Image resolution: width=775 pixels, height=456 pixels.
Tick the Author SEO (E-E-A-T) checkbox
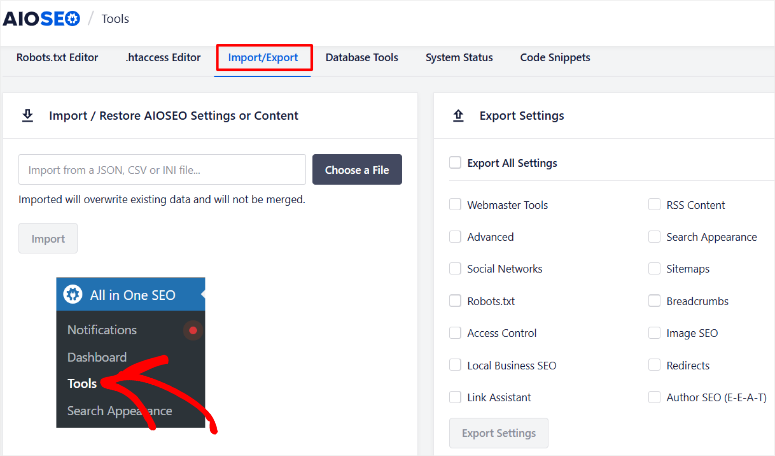pyautogui.click(x=654, y=397)
